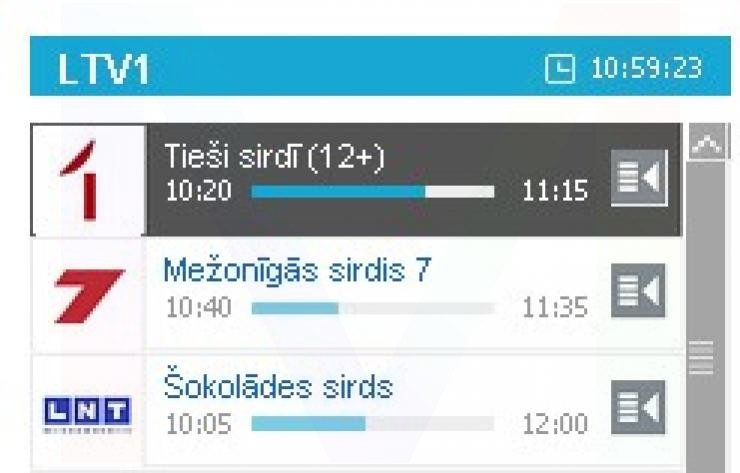The height and width of the screenshot is (473, 740).
Task: Open program list for Tieši sirdī
Action: [640, 180]
